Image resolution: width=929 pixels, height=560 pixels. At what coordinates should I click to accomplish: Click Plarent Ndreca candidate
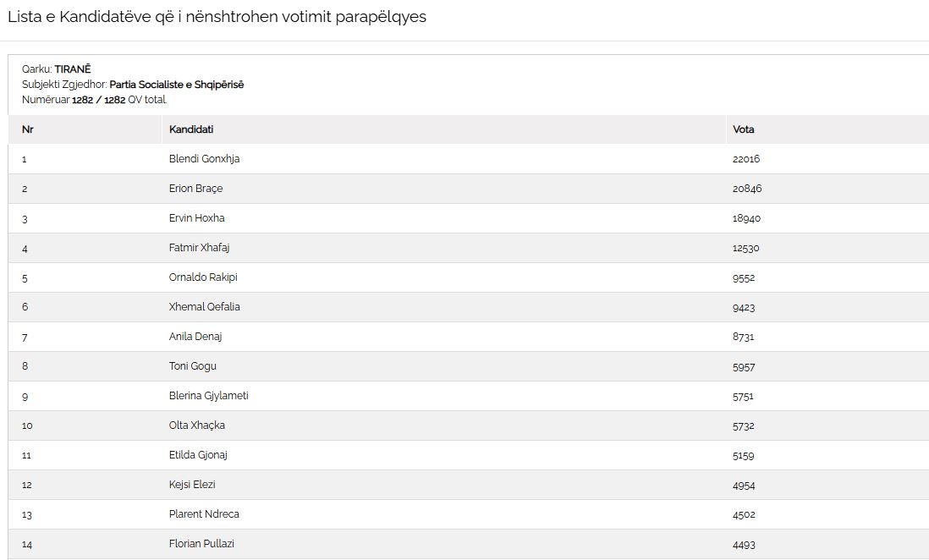[204, 514]
